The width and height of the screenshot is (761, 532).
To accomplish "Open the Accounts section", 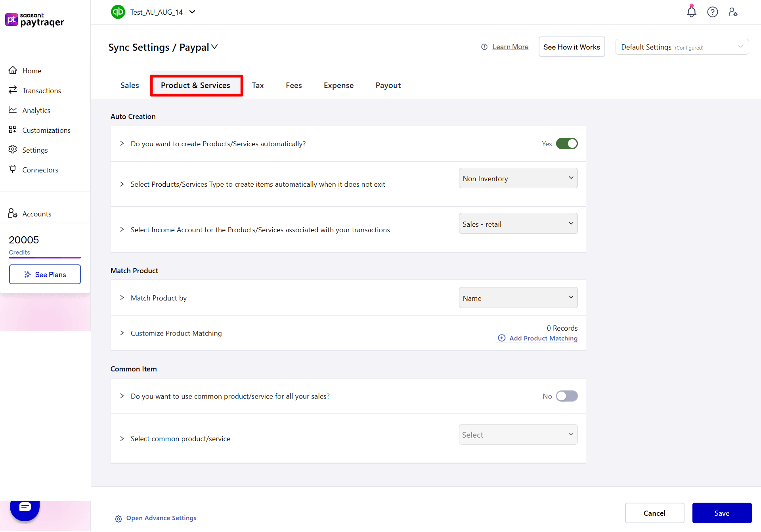I will click(x=36, y=214).
